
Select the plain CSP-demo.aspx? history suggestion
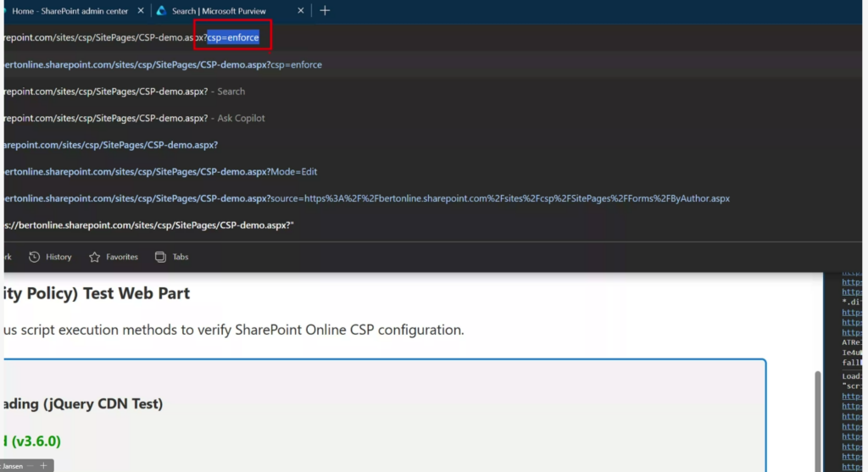110,145
